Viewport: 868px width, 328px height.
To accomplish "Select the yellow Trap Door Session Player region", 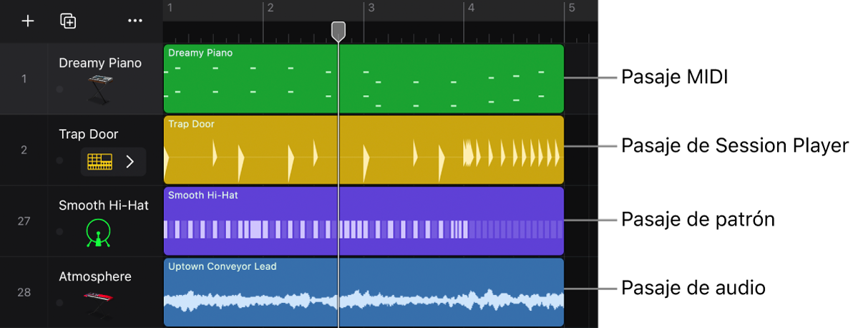I will [364, 150].
